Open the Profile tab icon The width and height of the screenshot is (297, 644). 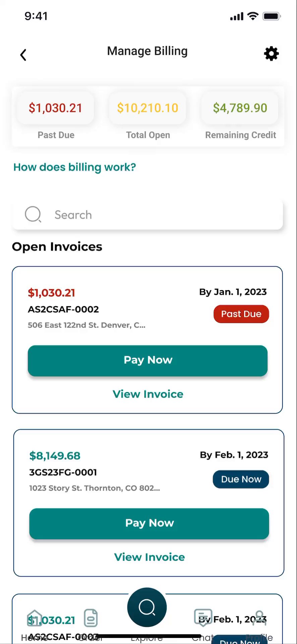(x=259, y=618)
